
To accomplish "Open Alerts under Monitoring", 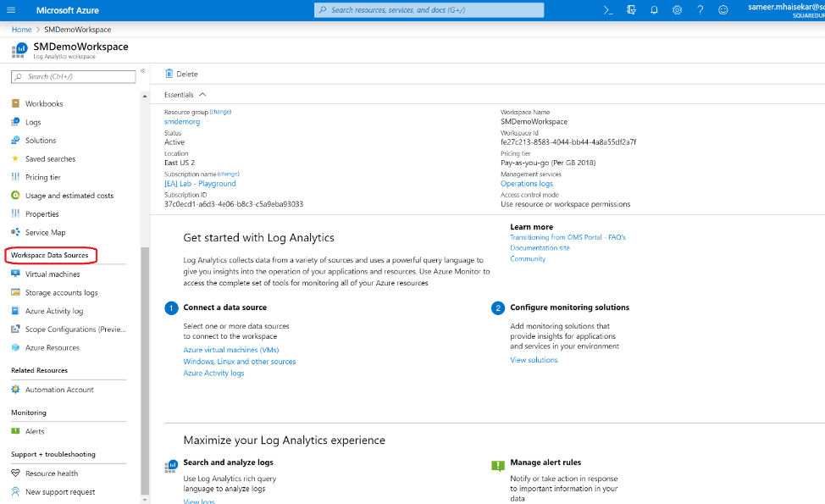I will pyautogui.click(x=35, y=431).
